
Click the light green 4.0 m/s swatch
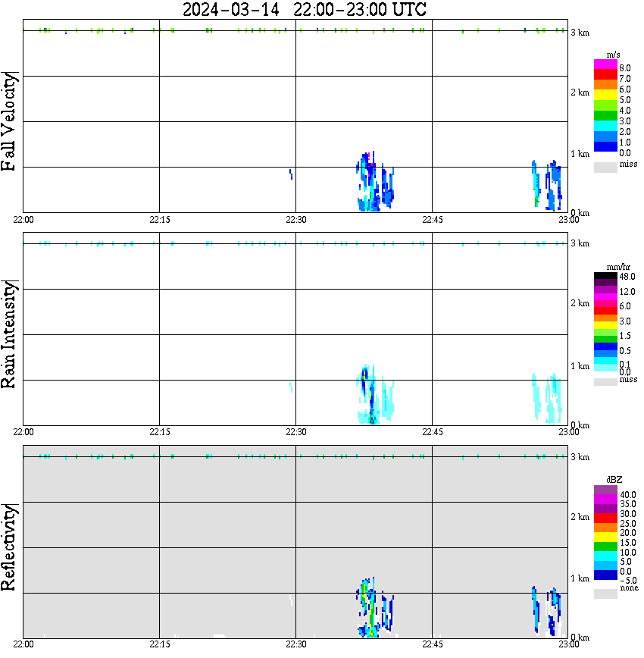pyautogui.click(x=605, y=106)
